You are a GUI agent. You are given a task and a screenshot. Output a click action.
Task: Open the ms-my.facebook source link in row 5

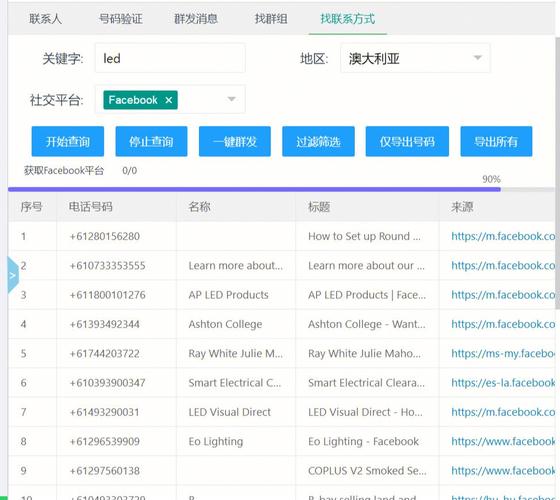click(x=503, y=353)
